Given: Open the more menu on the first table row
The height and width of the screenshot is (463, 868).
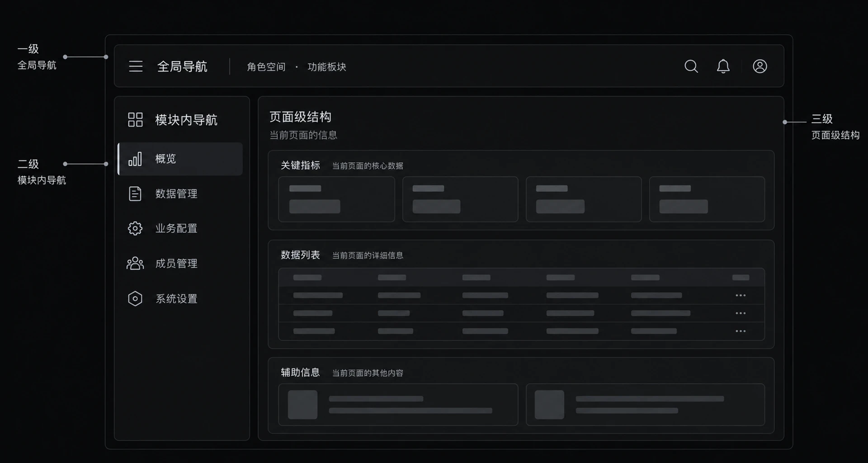Looking at the screenshot, I should (x=741, y=295).
